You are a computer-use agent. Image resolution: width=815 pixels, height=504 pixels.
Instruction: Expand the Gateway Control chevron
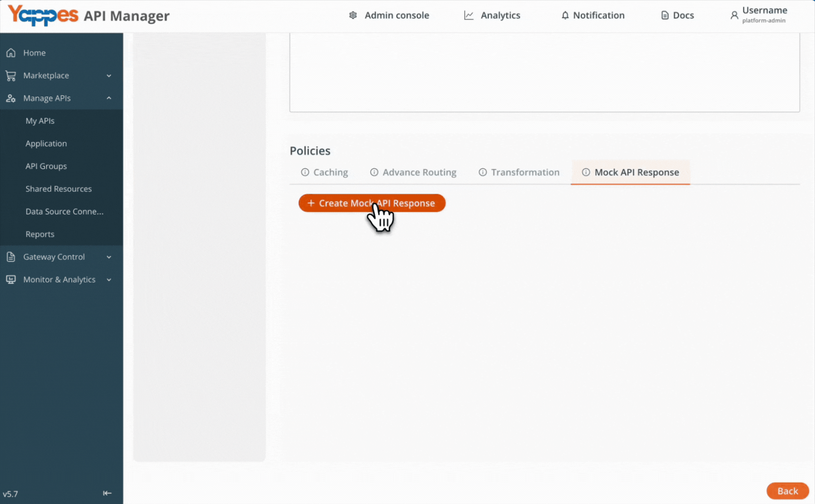[x=109, y=257]
